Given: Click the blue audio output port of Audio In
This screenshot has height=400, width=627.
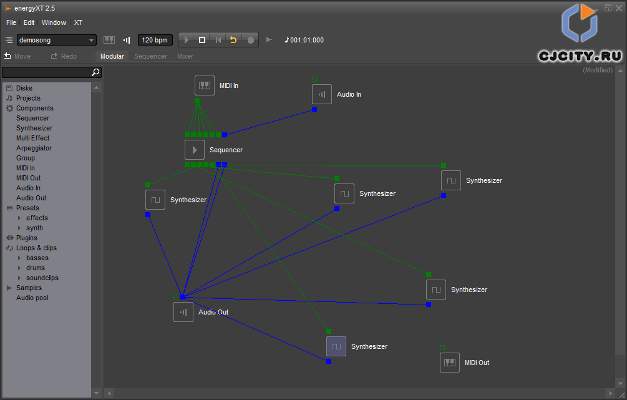Looking at the screenshot, I should (x=314, y=110).
